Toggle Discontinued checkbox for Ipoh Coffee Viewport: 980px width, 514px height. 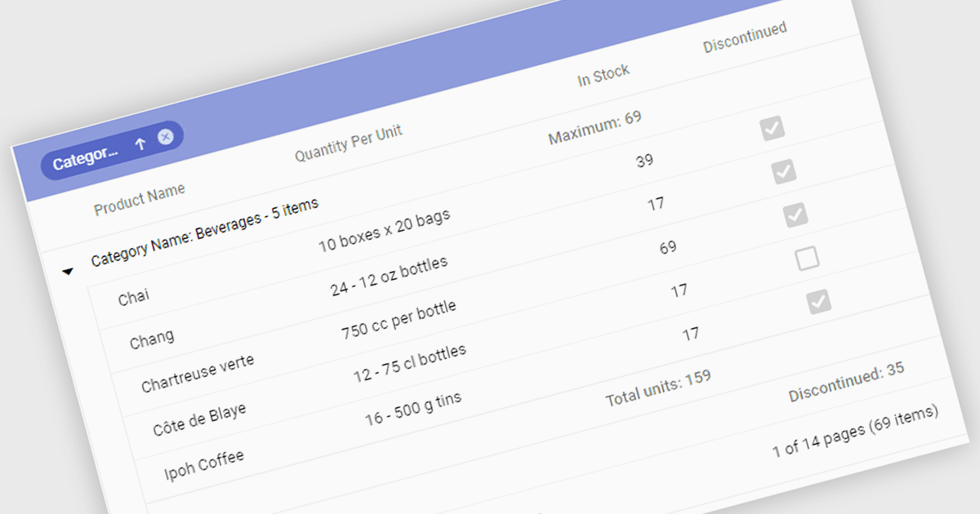[x=818, y=302]
